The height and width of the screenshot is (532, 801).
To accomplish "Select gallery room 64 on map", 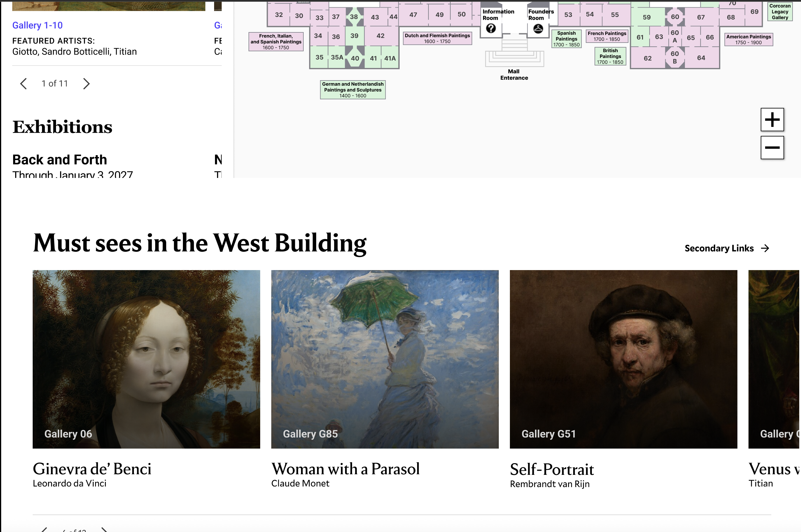I will click(701, 58).
